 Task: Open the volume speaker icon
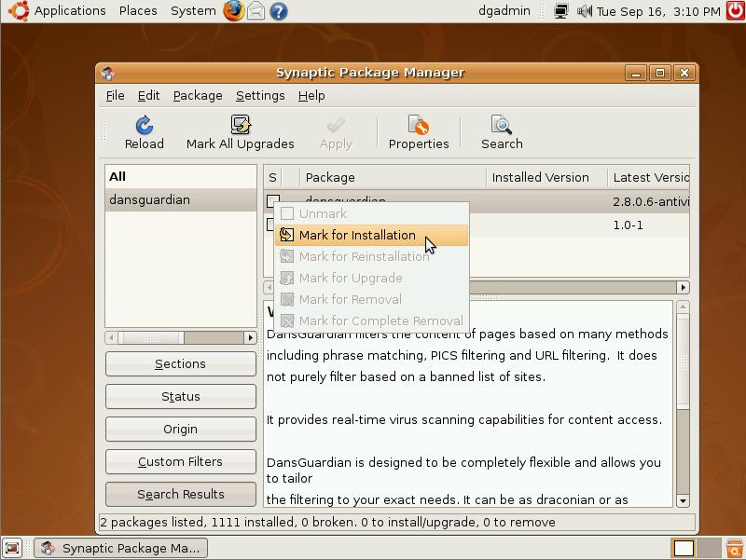[x=585, y=10]
